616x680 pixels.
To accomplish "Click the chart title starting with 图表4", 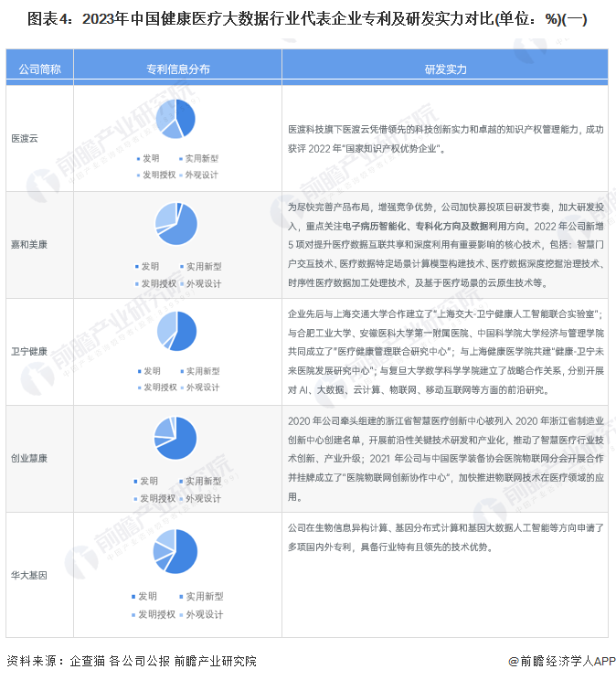I will click(x=307, y=19).
